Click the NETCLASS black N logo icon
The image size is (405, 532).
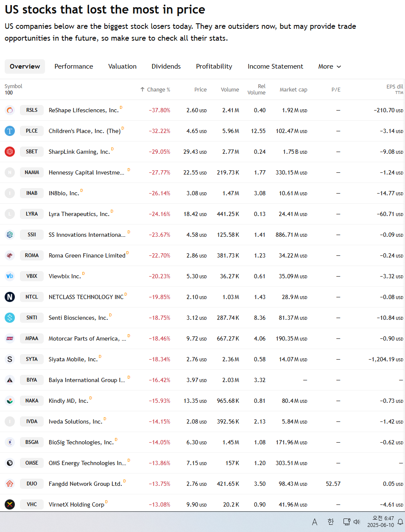10,297
